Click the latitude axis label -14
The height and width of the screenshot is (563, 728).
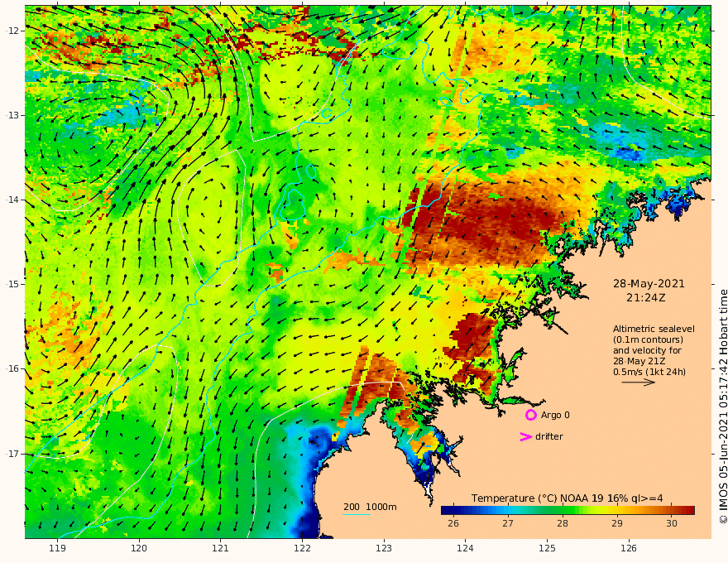pyautogui.click(x=12, y=200)
